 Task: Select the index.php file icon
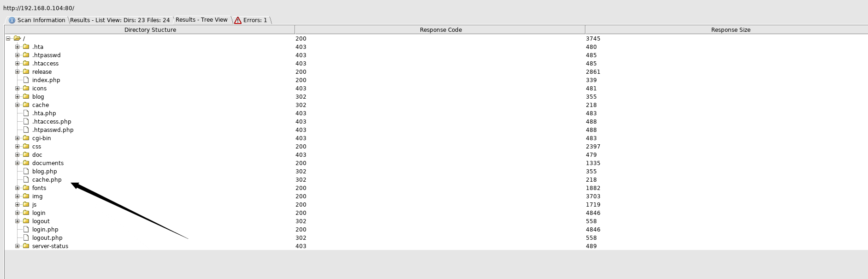[26, 80]
